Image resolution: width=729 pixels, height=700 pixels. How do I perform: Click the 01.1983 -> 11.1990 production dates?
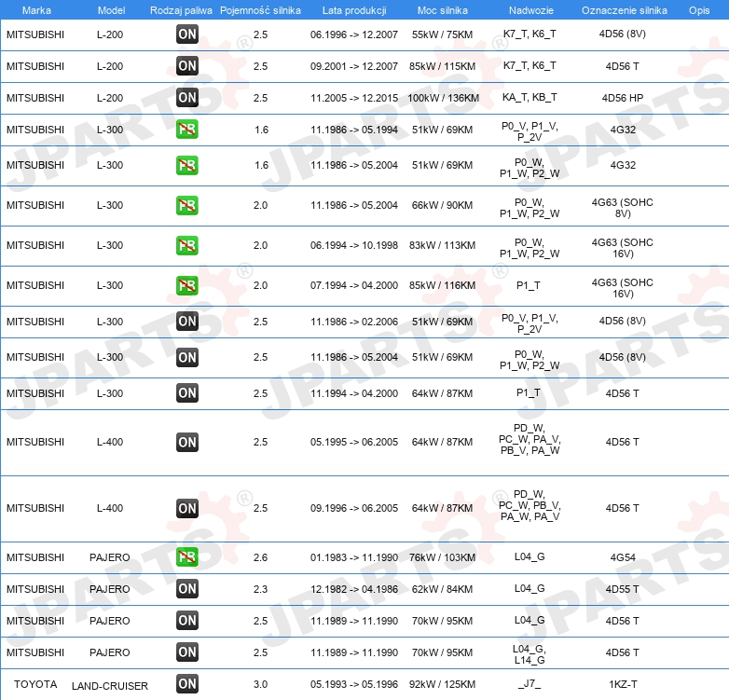[354, 557]
